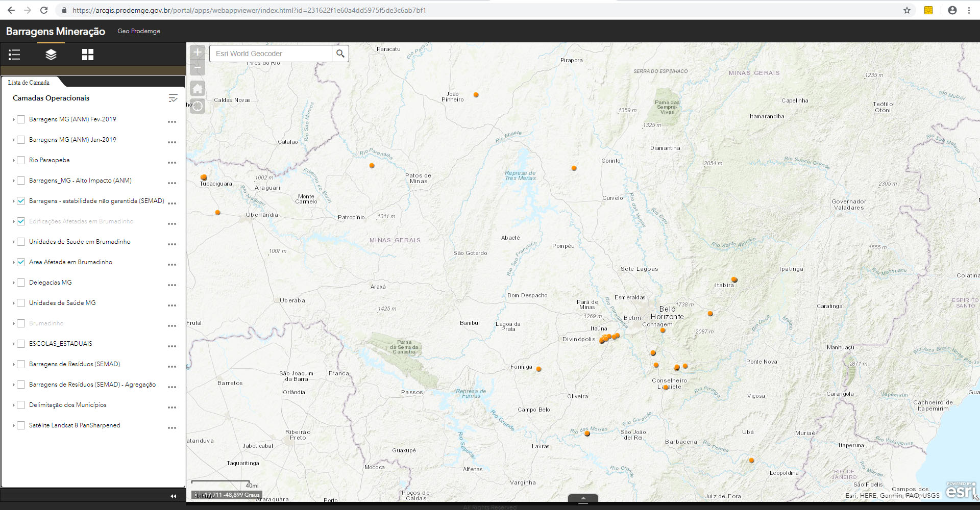This screenshot has height=510, width=980.
Task: Open the Legend widget icon
Action: 14,55
